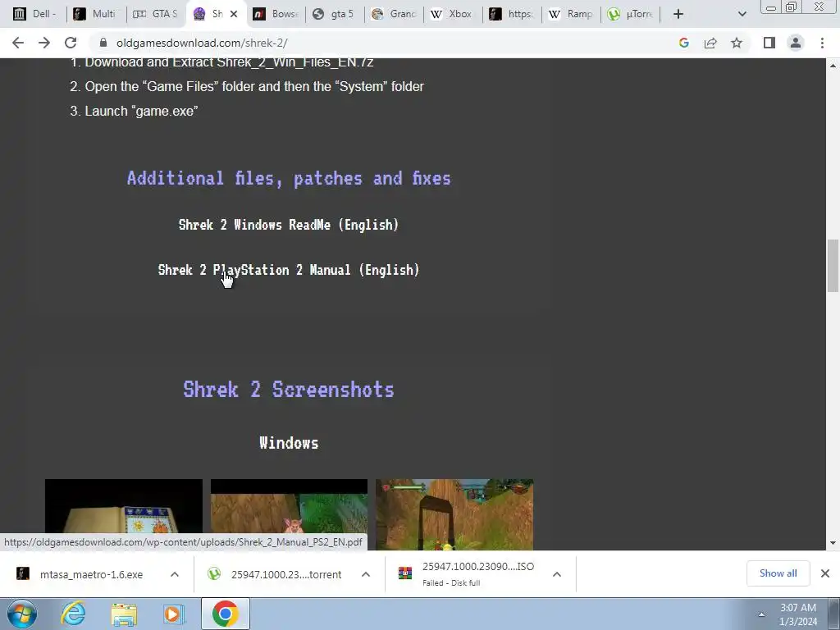840x630 pixels.
Task: Click the page scrollbar thumb
Action: [x=833, y=265]
